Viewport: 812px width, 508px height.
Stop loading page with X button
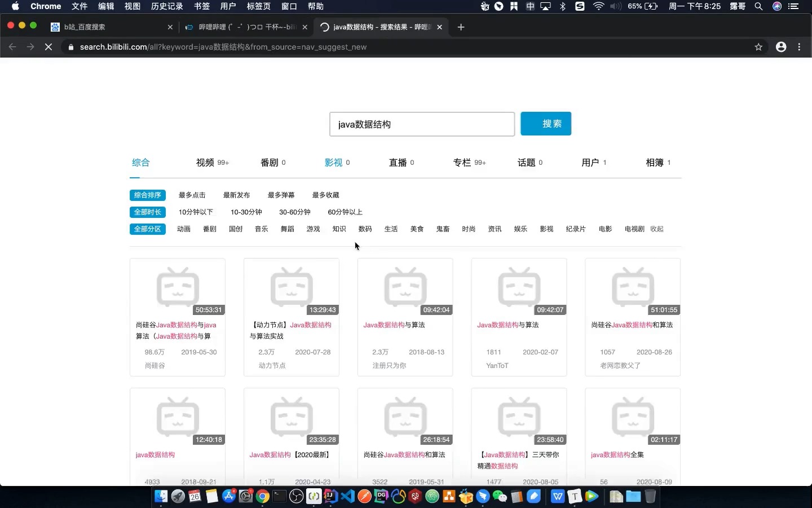(48, 47)
